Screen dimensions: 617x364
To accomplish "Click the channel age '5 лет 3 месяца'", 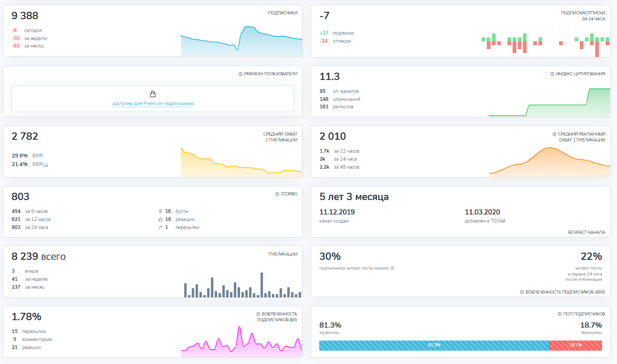I will tap(354, 197).
